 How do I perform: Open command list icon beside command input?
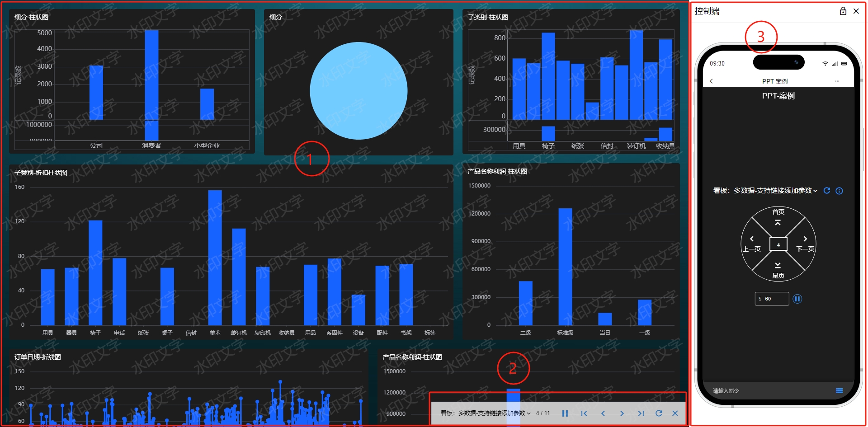coord(840,391)
